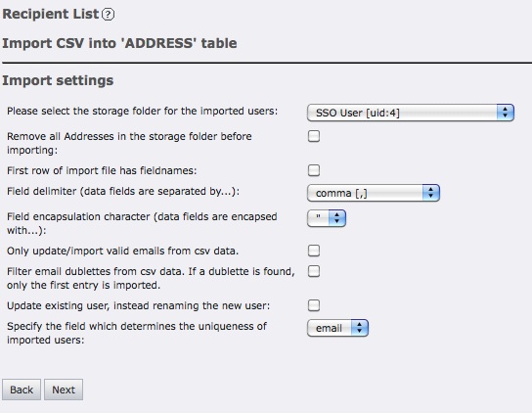Click the Import settings section heading
The image size is (532, 413).
point(58,81)
